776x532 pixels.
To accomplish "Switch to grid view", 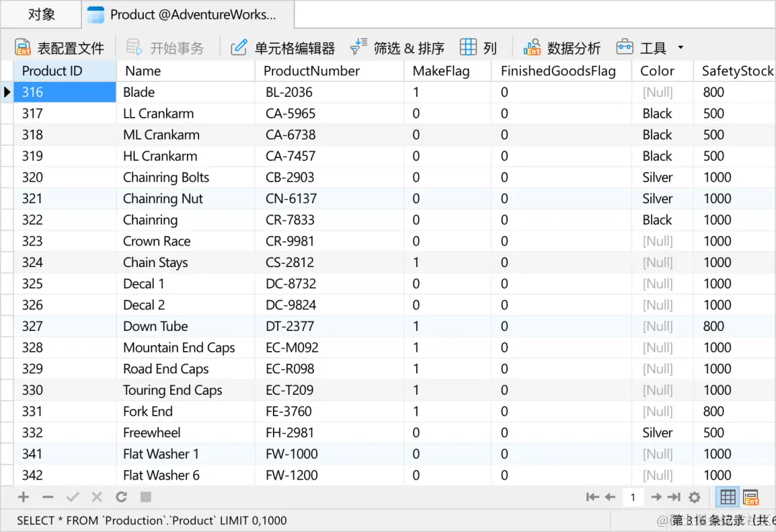I will click(x=727, y=497).
